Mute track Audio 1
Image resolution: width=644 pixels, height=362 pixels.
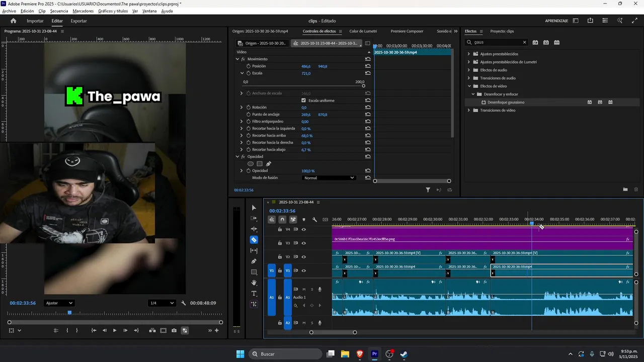[304, 289]
